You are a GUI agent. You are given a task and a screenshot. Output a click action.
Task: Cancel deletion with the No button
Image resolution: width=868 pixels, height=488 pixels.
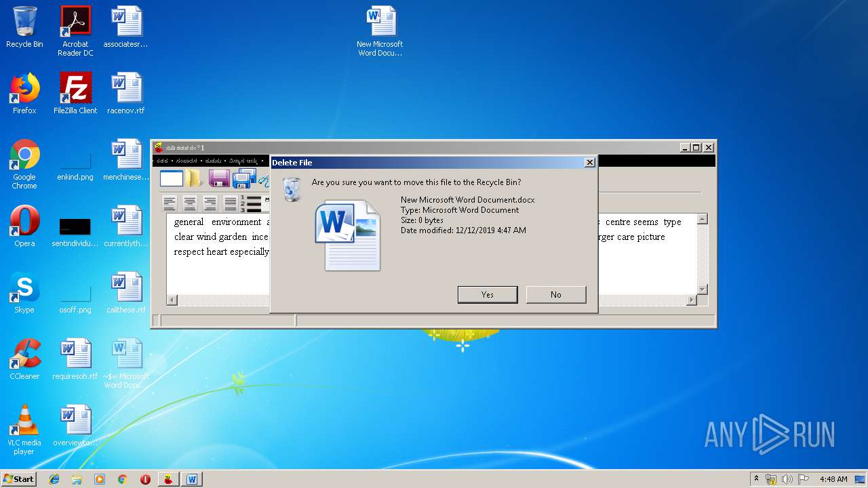(x=556, y=294)
